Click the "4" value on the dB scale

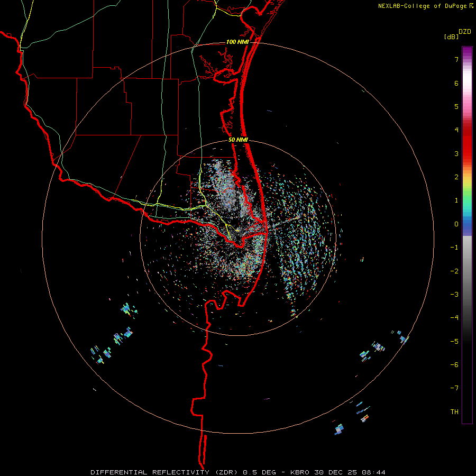[x=456, y=130]
